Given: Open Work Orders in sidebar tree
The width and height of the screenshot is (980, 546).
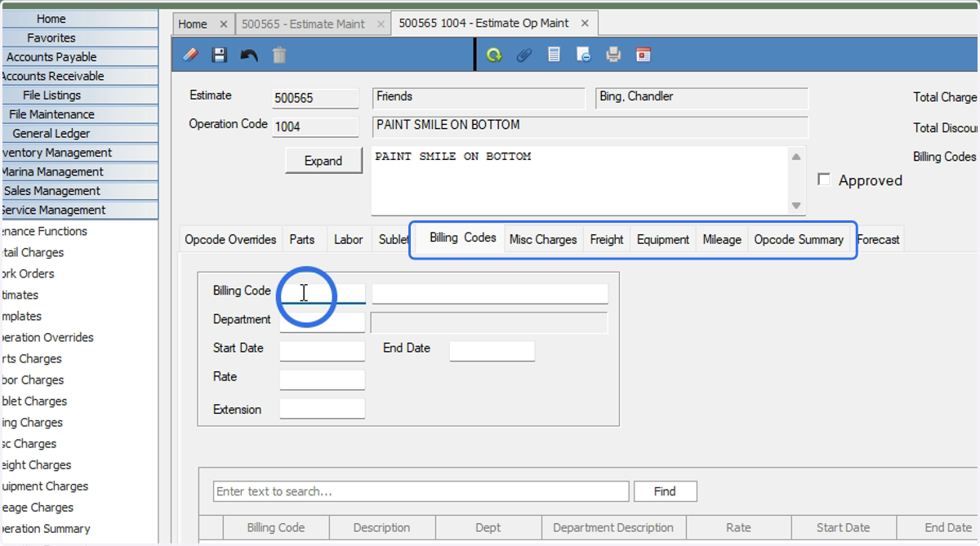Looking at the screenshot, I should coord(27,273).
